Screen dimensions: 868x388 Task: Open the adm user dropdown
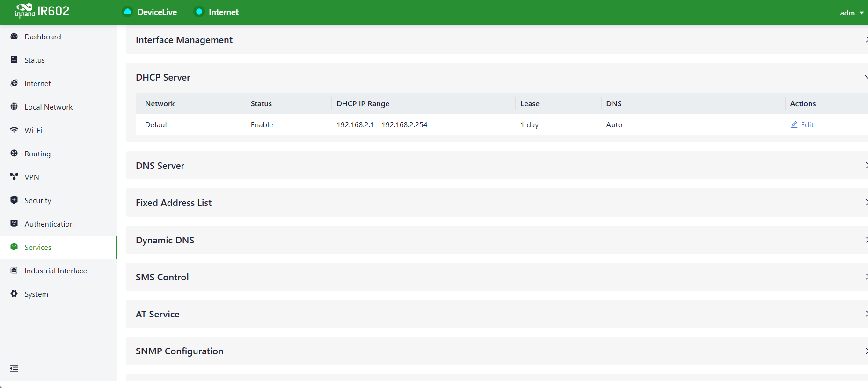tap(852, 13)
